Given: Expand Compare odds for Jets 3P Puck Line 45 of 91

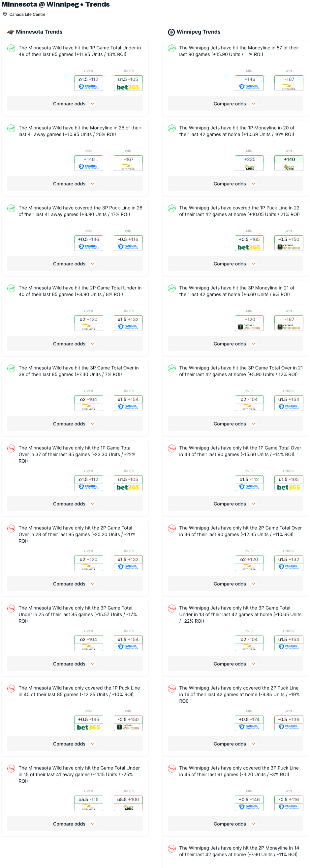Looking at the screenshot, I should tap(235, 824).
